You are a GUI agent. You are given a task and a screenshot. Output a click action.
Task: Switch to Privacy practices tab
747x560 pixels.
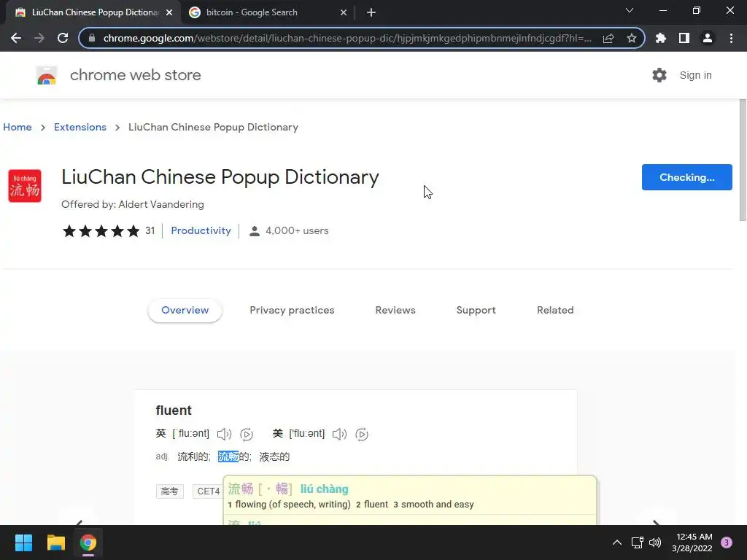point(292,310)
